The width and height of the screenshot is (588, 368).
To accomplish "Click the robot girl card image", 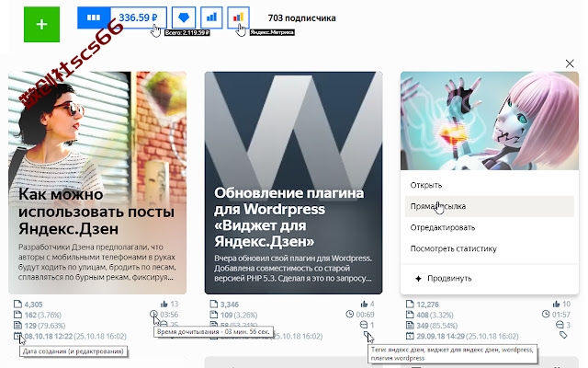I will click(x=490, y=121).
